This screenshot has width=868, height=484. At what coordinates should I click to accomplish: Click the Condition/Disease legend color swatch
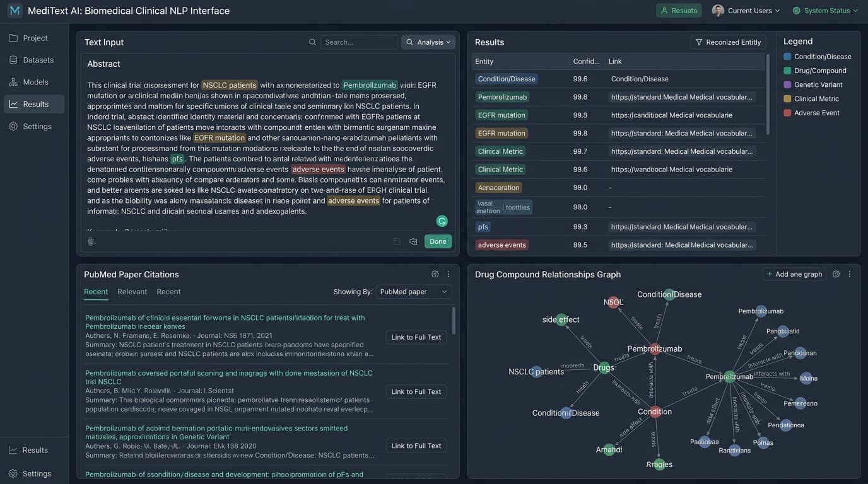tap(787, 56)
